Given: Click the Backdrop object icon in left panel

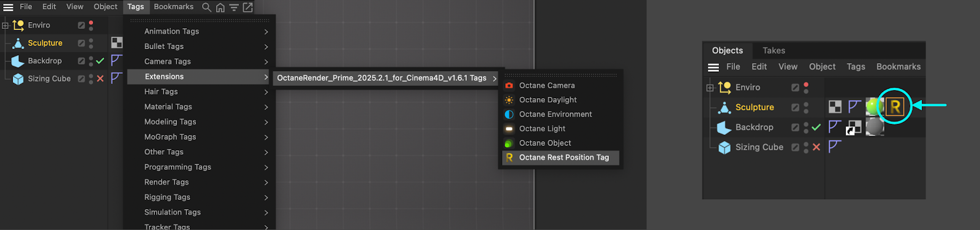Looking at the screenshot, I should [18, 61].
